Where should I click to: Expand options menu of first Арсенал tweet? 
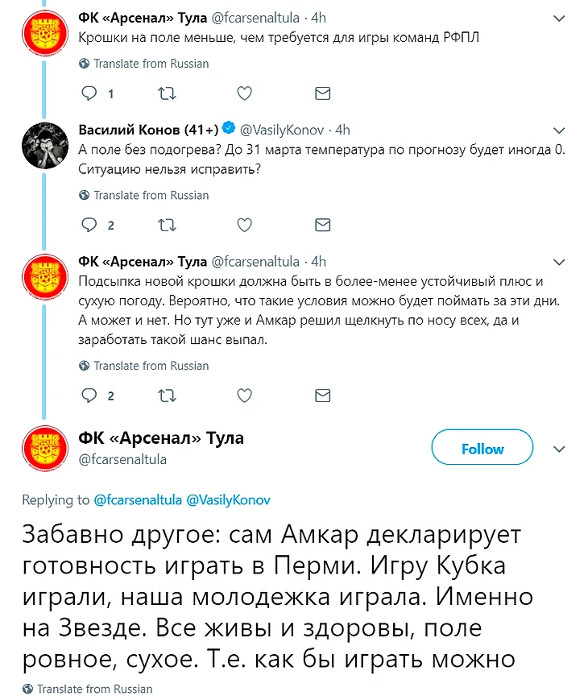560,18
